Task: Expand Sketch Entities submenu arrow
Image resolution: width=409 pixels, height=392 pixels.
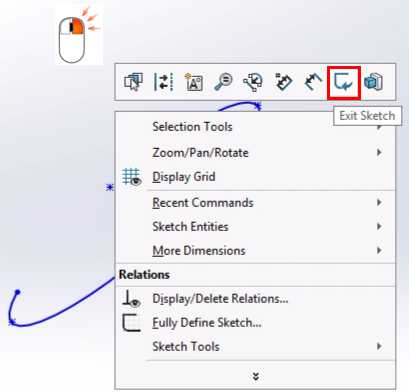Action: coord(379,227)
